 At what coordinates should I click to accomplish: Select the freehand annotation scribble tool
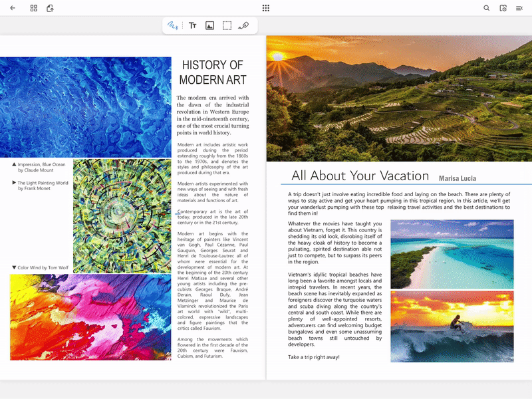(173, 25)
